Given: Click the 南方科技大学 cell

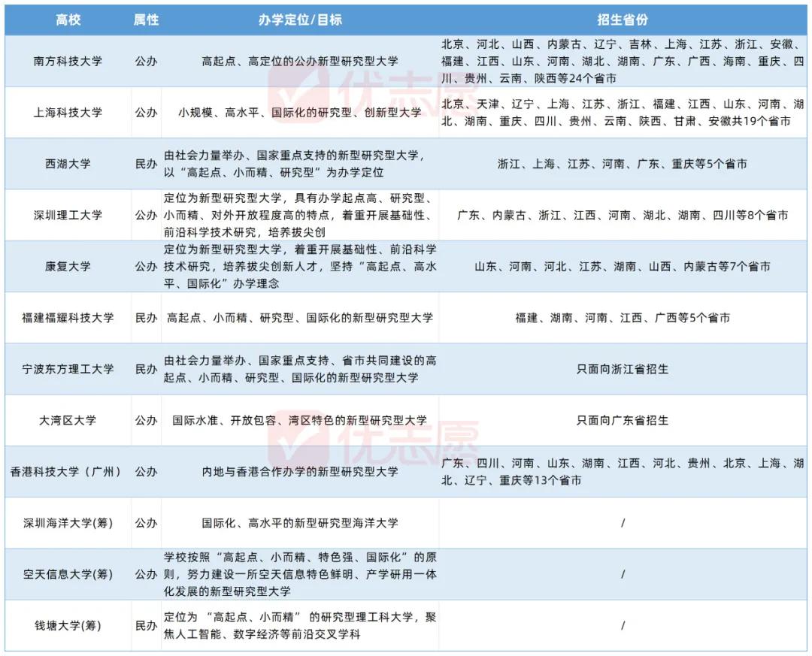Looking at the screenshot, I should coord(68,62).
